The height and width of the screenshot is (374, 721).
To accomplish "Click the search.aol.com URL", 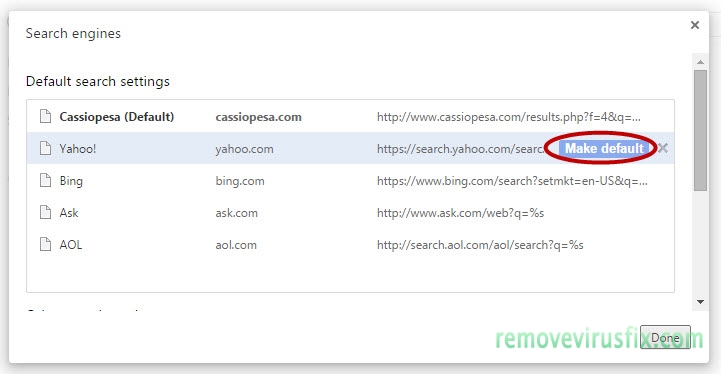I will pyautogui.click(x=481, y=245).
